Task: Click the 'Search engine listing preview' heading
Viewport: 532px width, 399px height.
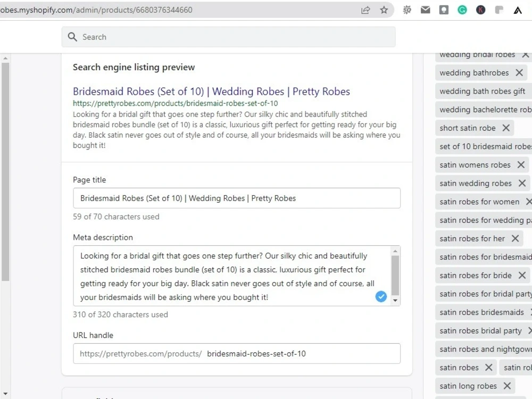Action: click(134, 67)
